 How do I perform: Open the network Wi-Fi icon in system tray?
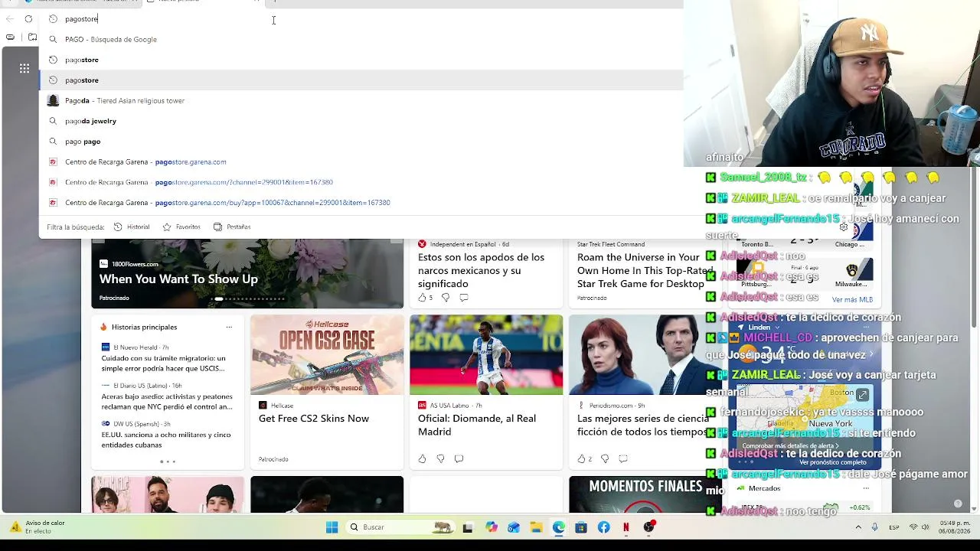point(913,527)
